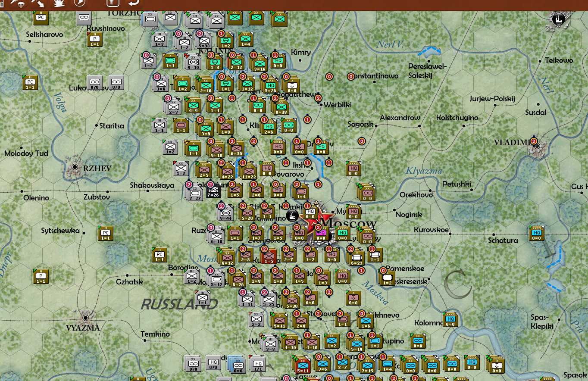Select the Soviet 8=26 infantry counter

click(238, 279)
